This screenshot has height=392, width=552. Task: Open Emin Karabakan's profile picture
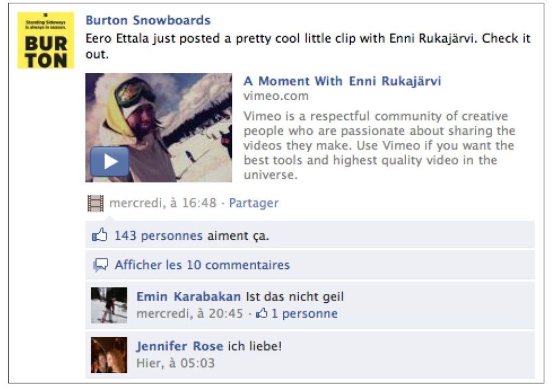click(x=109, y=305)
